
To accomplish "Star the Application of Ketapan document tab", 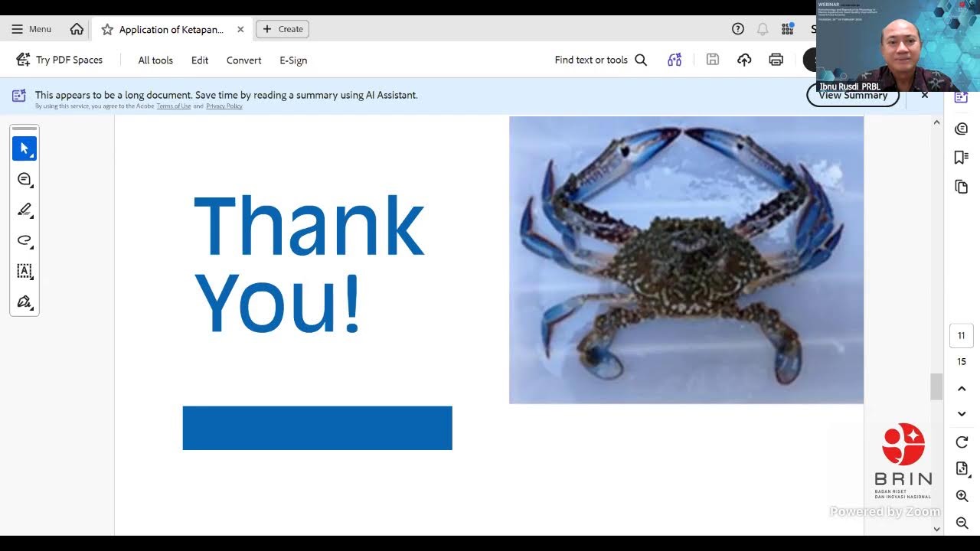I will 107,29.
